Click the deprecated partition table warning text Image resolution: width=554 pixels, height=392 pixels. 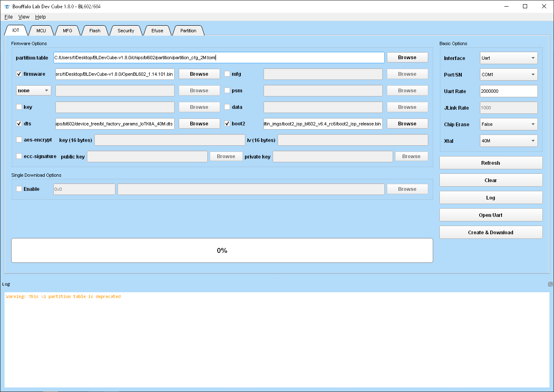pyautogui.click(x=63, y=296)
